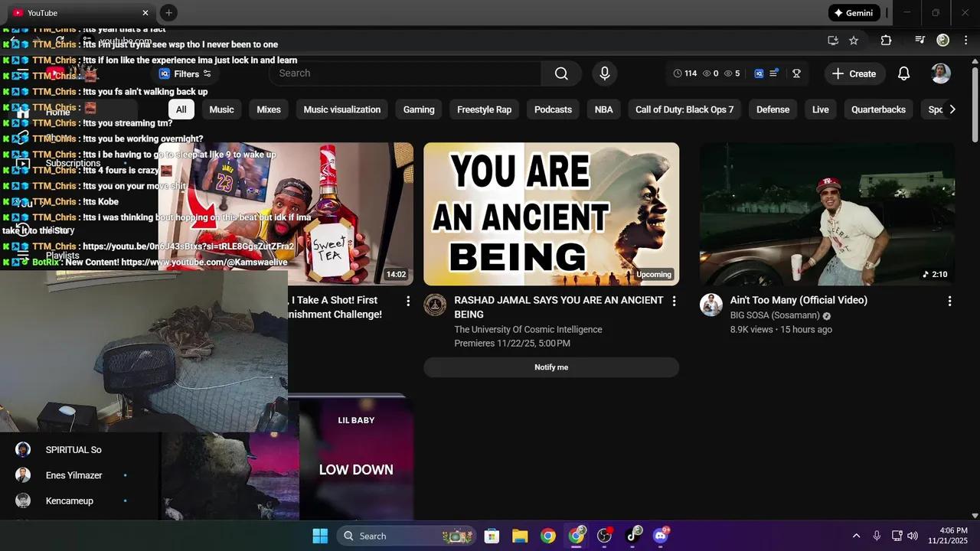
Task: Start voice search with the microphone icon
Action: click(605, 73)
